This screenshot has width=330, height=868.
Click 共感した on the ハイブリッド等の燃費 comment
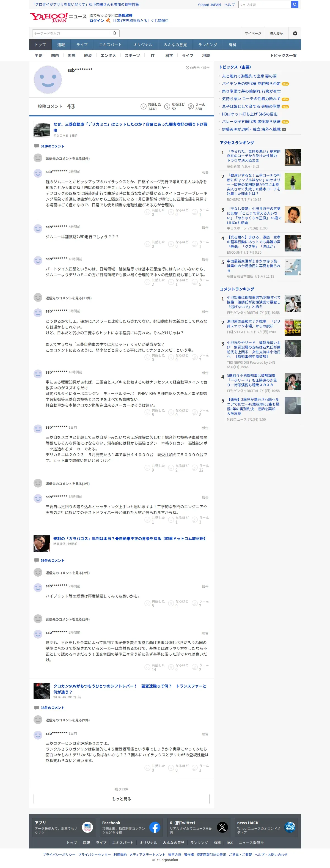coord(155,604)
